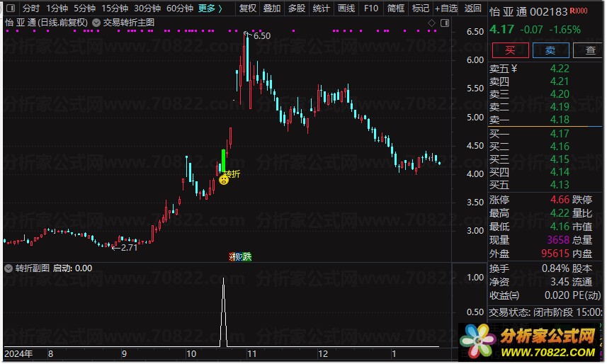Viewport: 607px width, 364px height.
Task: Click the 外盘 value 95615
Action: (x=555, y=254)
